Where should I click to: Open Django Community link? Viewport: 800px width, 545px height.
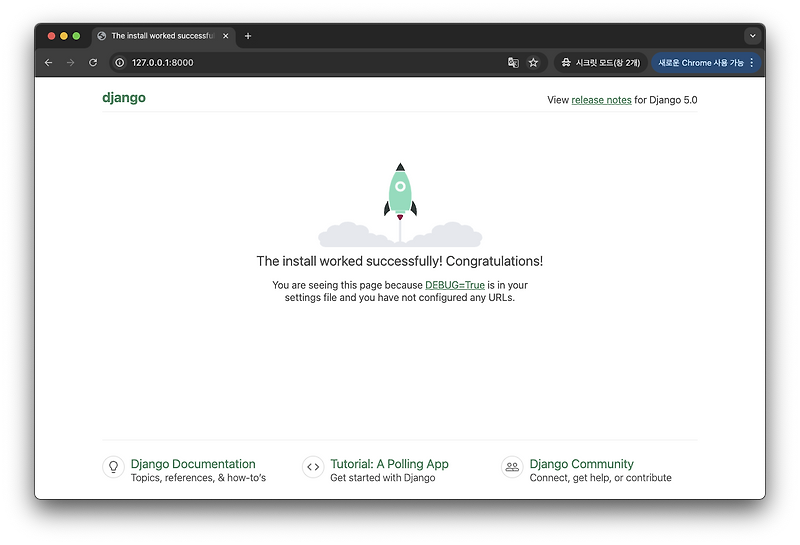tap(582, 464)
